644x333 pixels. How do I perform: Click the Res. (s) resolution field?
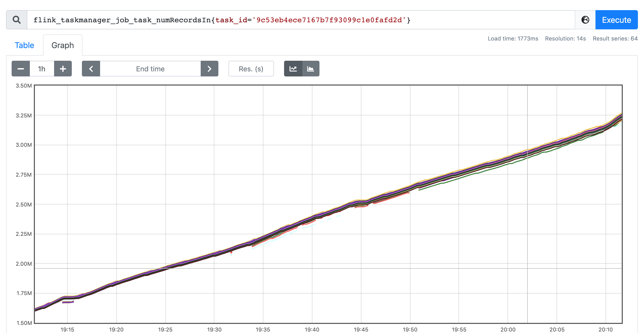pos(251,69)
